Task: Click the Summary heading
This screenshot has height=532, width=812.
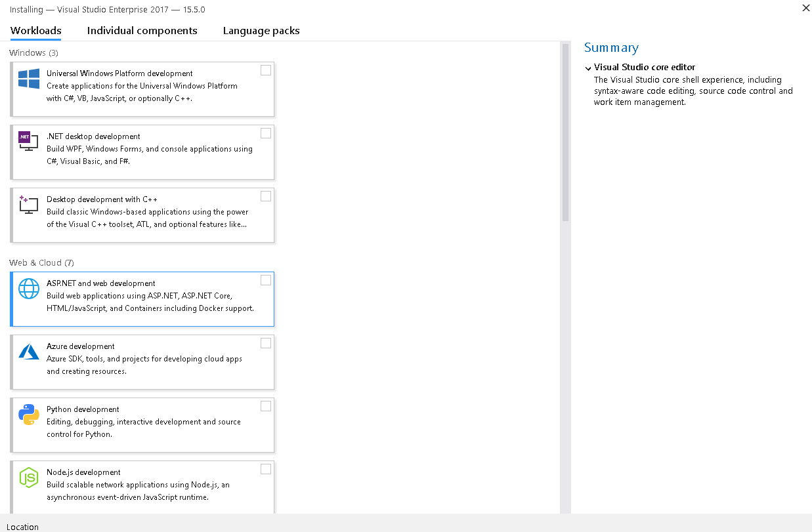Action: 611,47
